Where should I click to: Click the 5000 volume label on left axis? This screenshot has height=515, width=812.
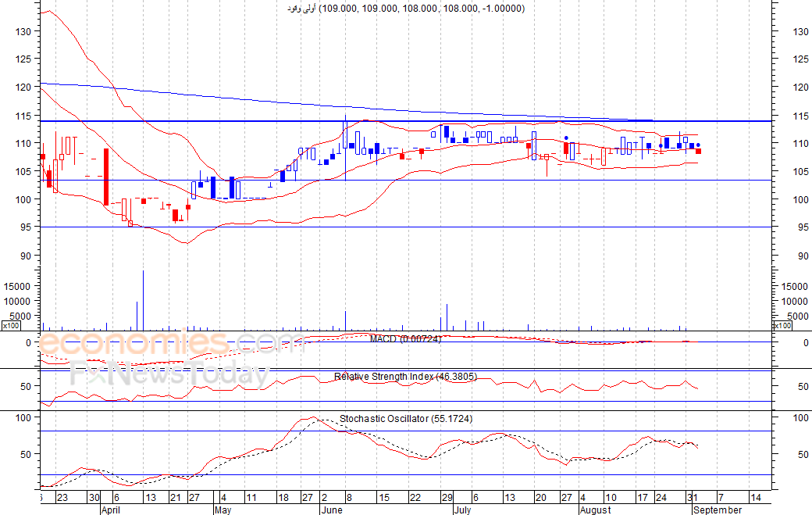[x=20, y=316]
